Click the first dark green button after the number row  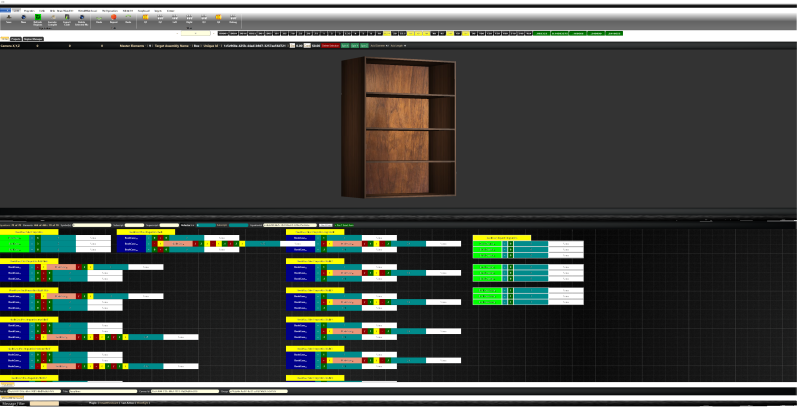coord(542,34)
